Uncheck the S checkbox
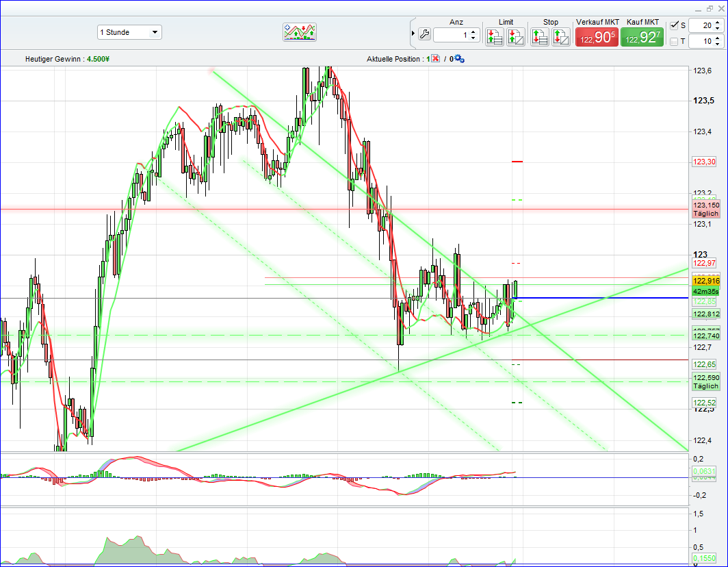This screenshot has width=728, height=567. point(675,25)
